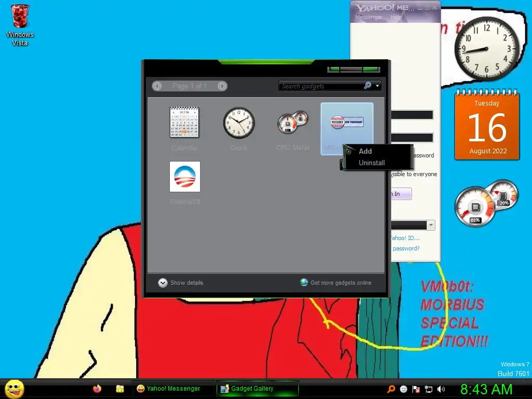The image size is (532, 399).
Task: Click the CPU meter desktop gadget
Action: tap(486, 204)
